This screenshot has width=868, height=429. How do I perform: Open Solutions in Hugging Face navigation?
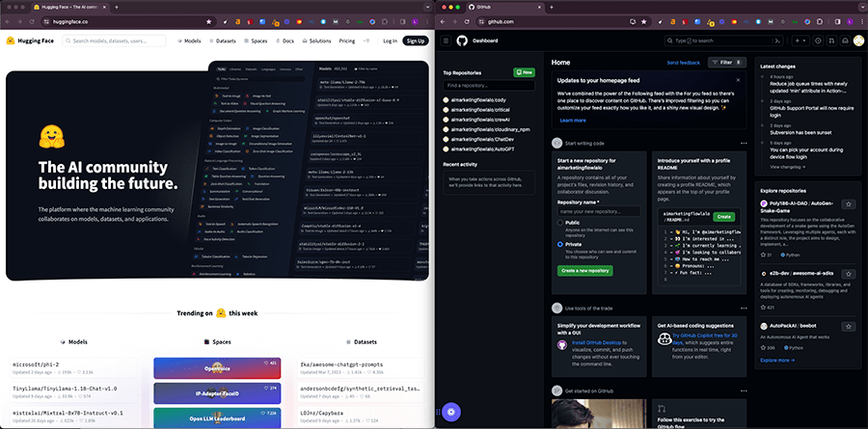pos(316,40)
